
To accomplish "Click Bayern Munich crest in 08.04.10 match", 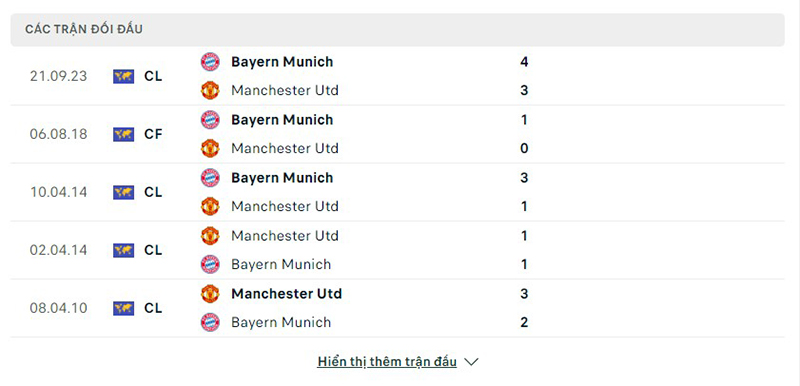I will [x=210, y=322].
